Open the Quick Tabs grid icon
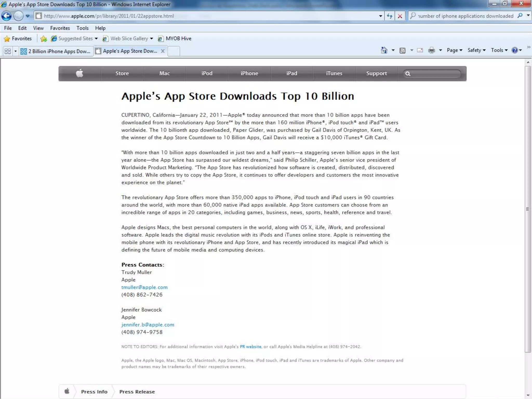 (x=8, y=51)
